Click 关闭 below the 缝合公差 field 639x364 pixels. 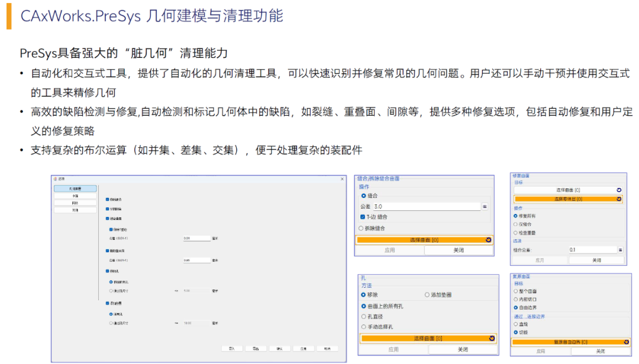[596, 260]
